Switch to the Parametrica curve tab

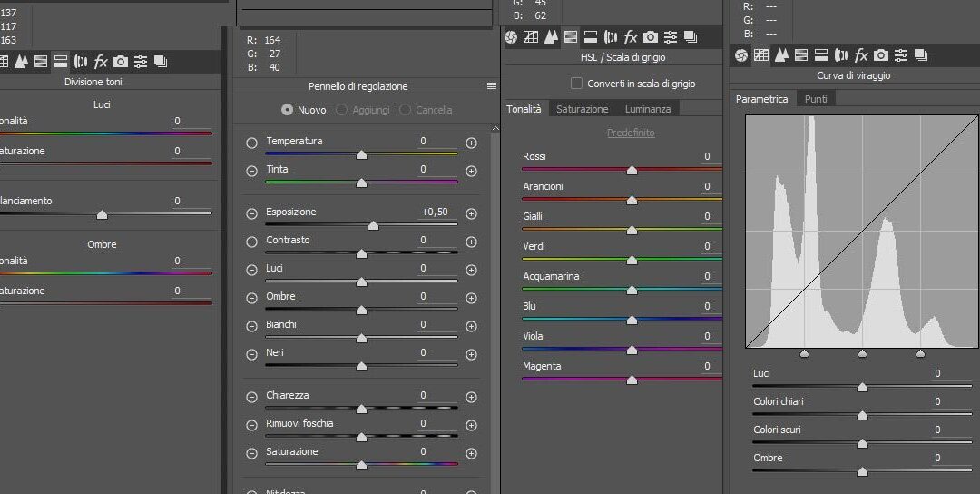(x=762, y=99)
